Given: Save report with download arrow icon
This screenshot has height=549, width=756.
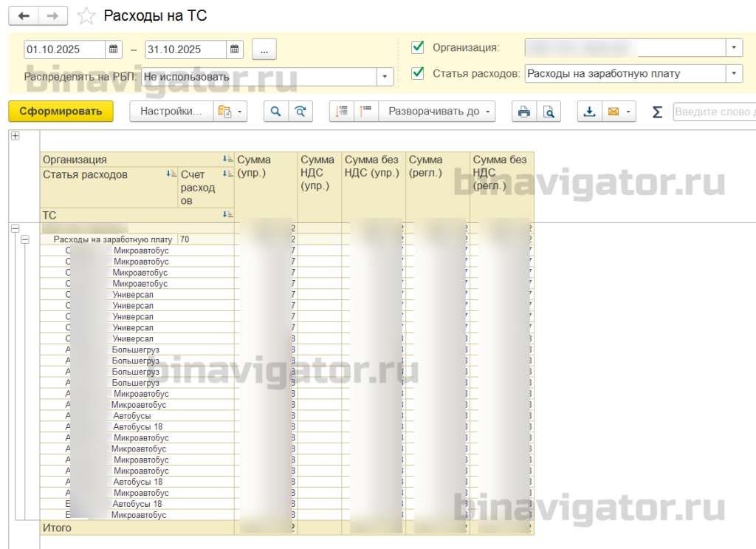Looking at the screenshot, I should coord(589,112).
